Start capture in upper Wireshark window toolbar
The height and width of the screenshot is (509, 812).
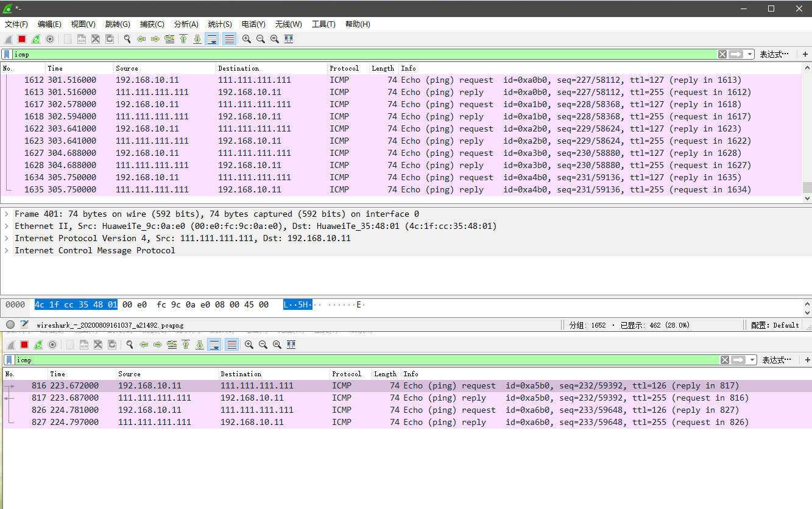tap(9, 39)
